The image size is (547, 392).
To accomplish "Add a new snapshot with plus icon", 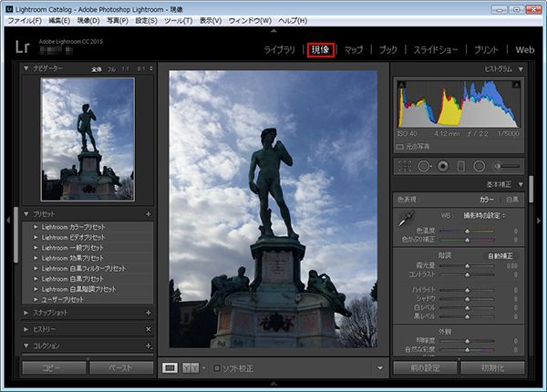I will coord(149,313).
